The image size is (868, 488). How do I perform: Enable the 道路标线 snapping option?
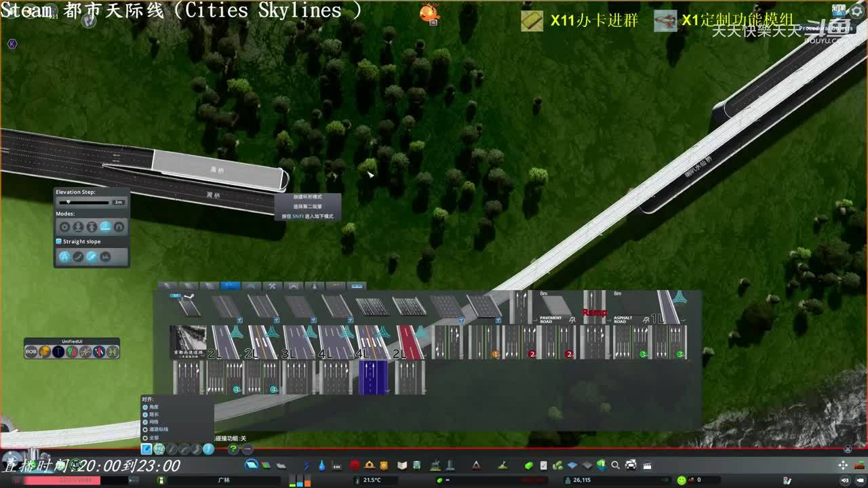[145, 429]
